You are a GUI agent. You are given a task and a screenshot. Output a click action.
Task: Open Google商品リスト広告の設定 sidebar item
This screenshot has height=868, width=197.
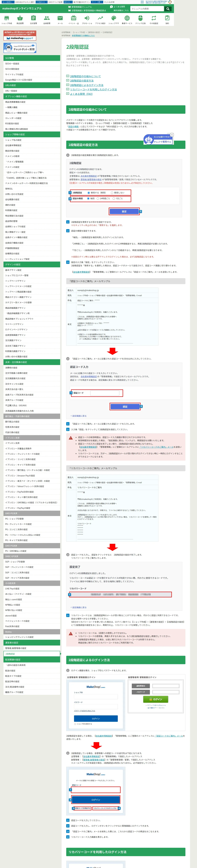click(32, 80)
